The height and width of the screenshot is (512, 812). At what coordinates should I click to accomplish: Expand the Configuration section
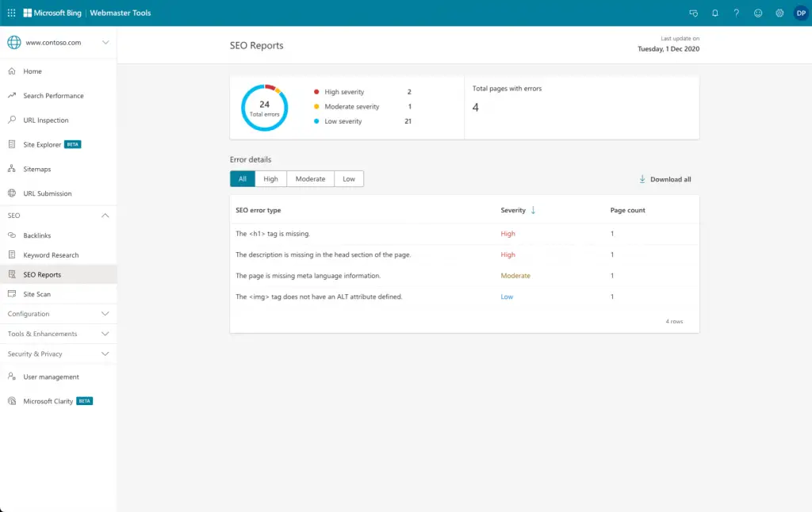click(59, 314)
